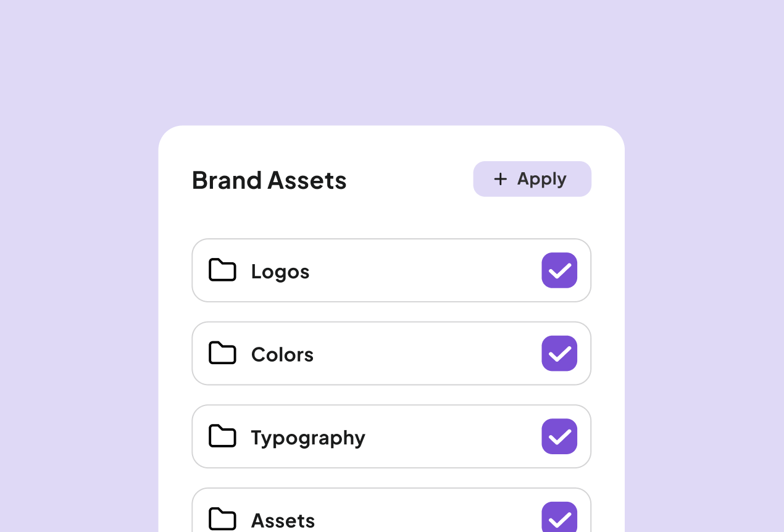Click the plus icon inside the Apply button

click(x=499, y=179)
